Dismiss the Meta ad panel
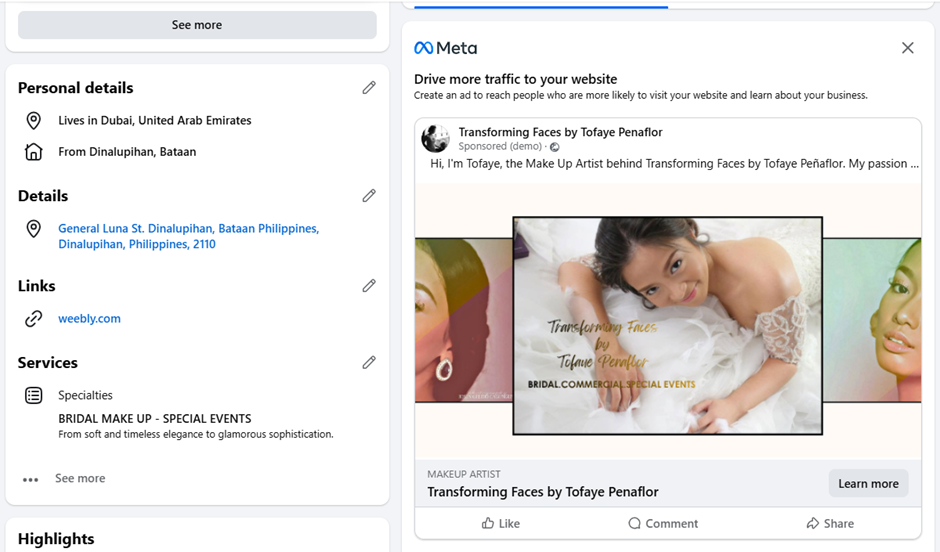The width and height of the screenshot is (940, 552). coord(908,48)
